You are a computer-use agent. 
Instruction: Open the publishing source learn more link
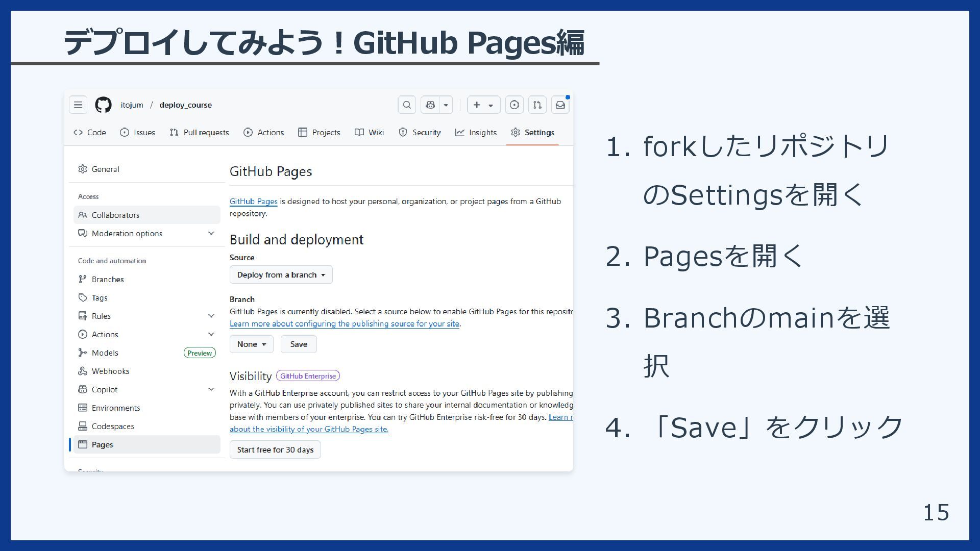(x=345, y=324)
